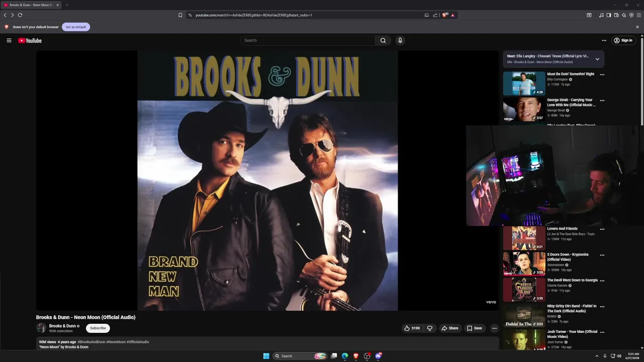
Task: Click the share-page icon in address bar
Action: [x=435, y=15]
